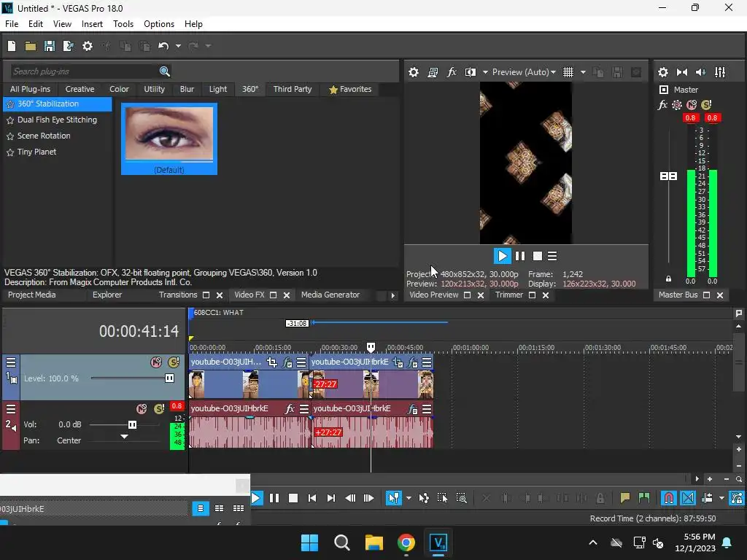
Task: Mute video track 1
Action: pos(156,362)
